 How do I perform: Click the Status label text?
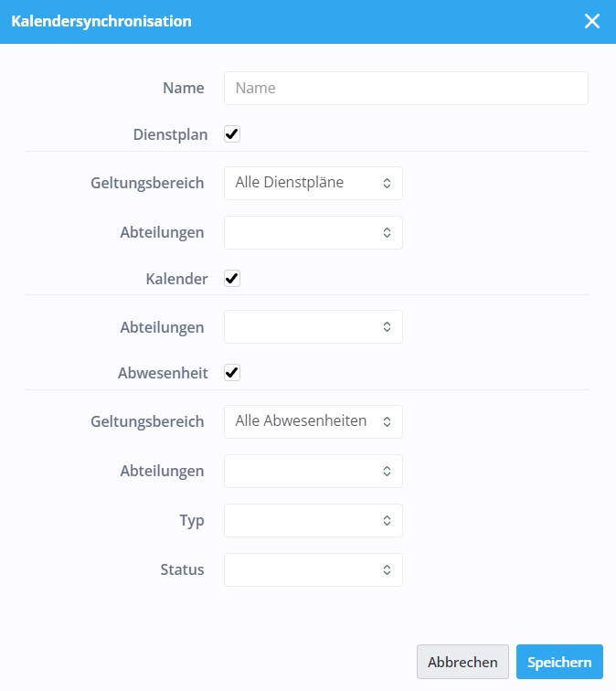click(x=182, y=569)
